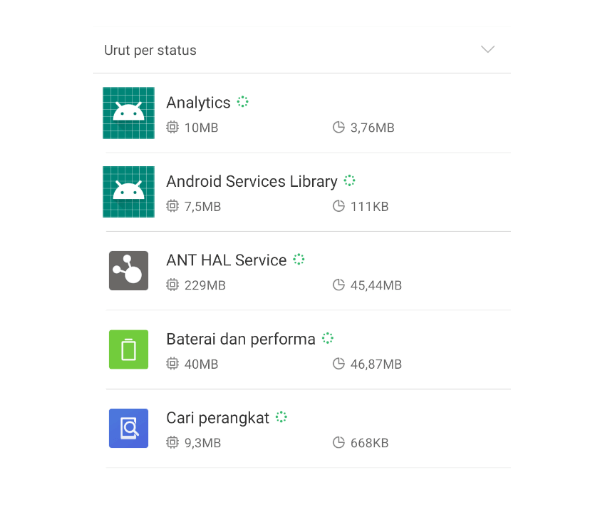Click the 3,76MB storage value
This screenshot has width=609, height=522.
tap(372, 128)
